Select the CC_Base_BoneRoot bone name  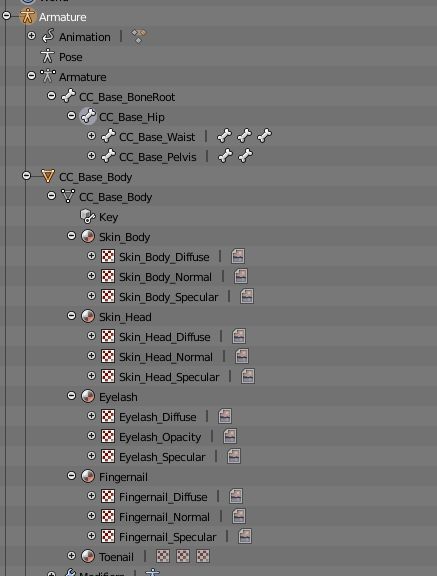127,97
